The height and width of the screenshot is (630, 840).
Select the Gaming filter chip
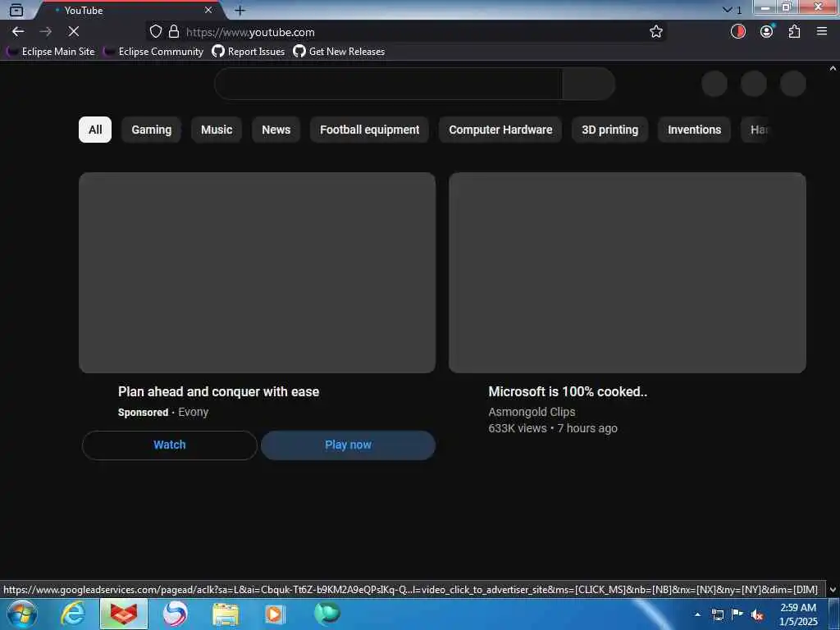(x=152, y=130)
